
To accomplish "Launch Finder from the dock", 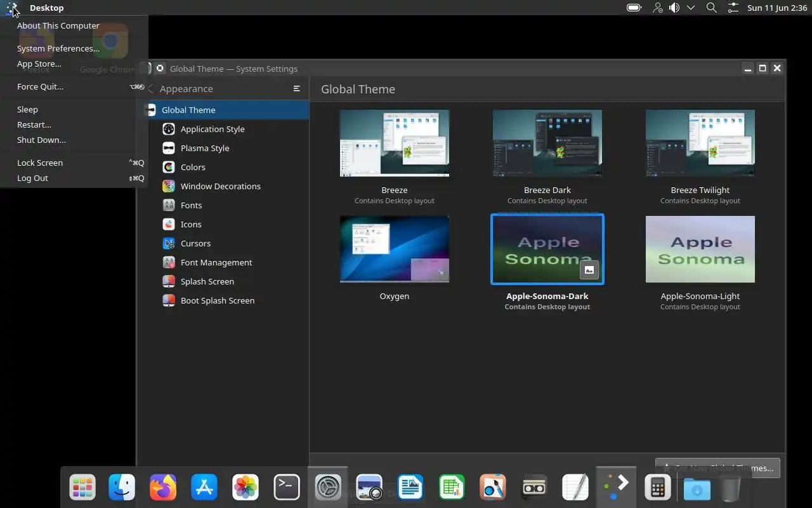I will 122,488.
